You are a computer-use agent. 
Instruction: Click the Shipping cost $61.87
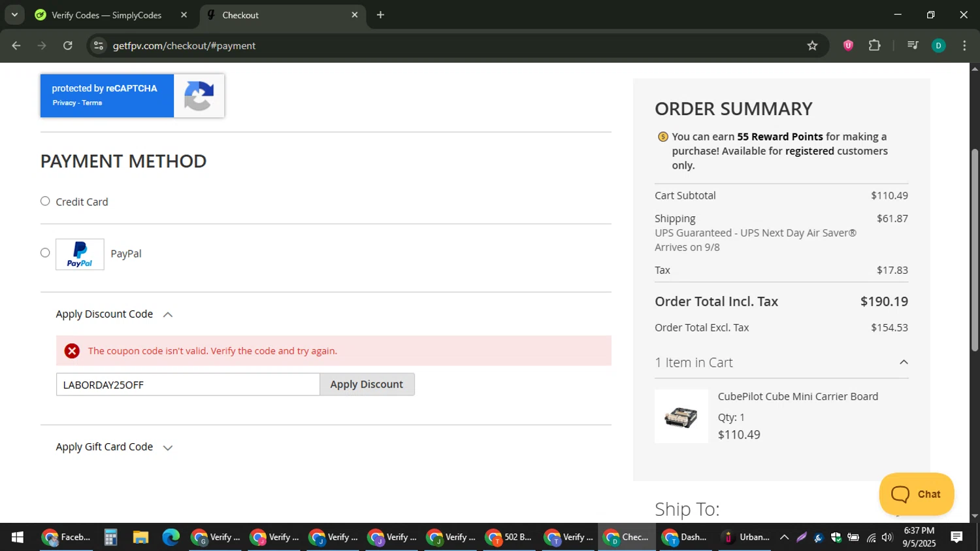click(892, 218)
